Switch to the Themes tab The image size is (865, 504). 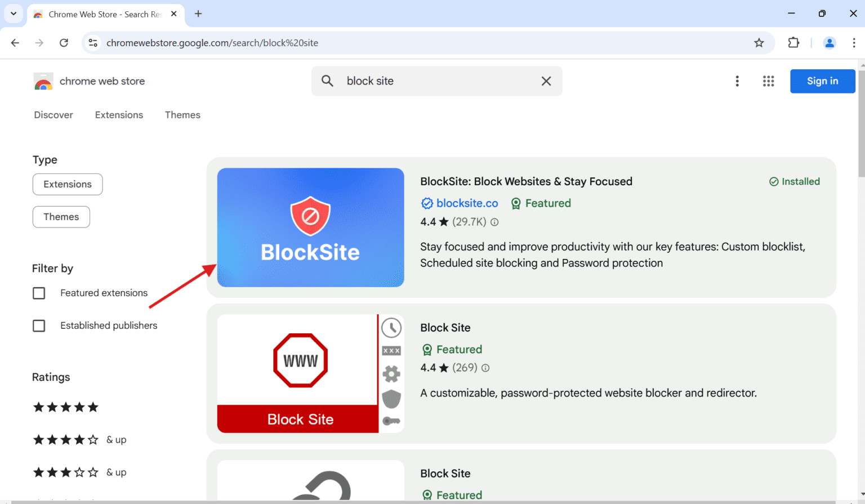click(182, 115)
